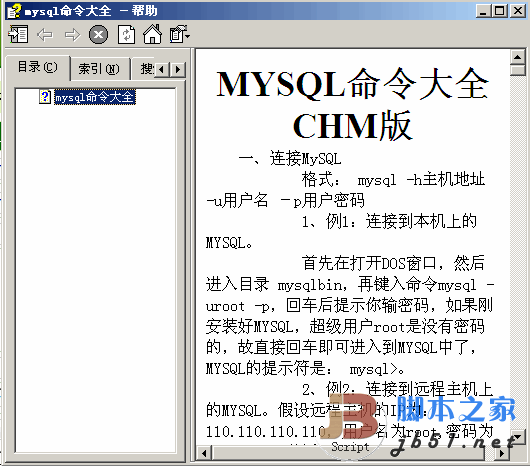Screen dimensions: 530x466
Task: Switch to the 目录 (C) tab
Action: 38,67
